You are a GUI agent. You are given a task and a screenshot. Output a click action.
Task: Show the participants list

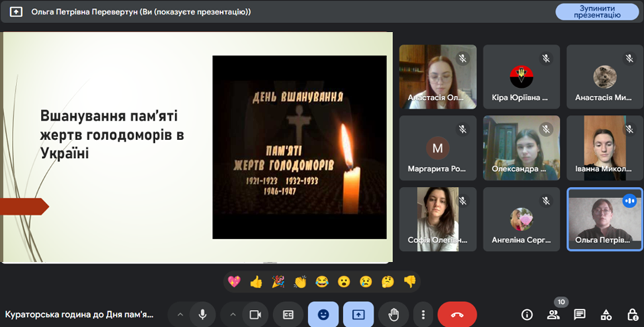point(553,314)
